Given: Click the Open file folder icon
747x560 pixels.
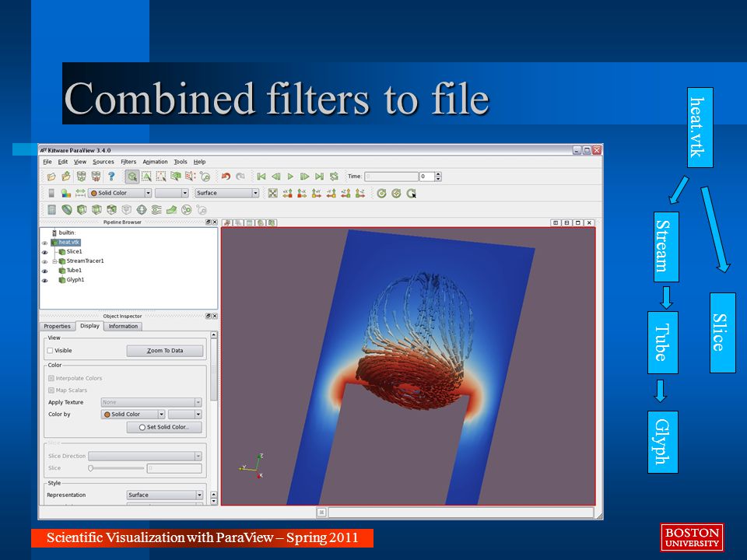Looking at the screenshot, I should (x=51, y=177).
